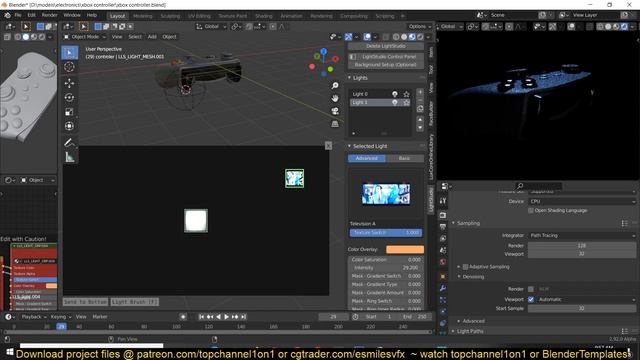
Task: Toggle solo star for Light 1
Action: point(406,102)
